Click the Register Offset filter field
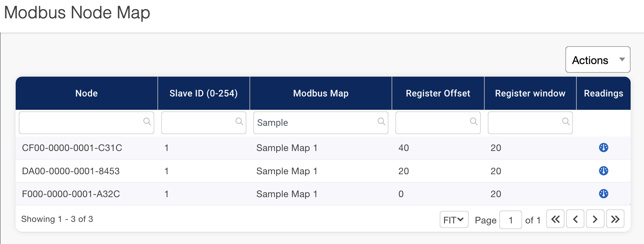The image size is (644, 244). [x=432, y=123]
